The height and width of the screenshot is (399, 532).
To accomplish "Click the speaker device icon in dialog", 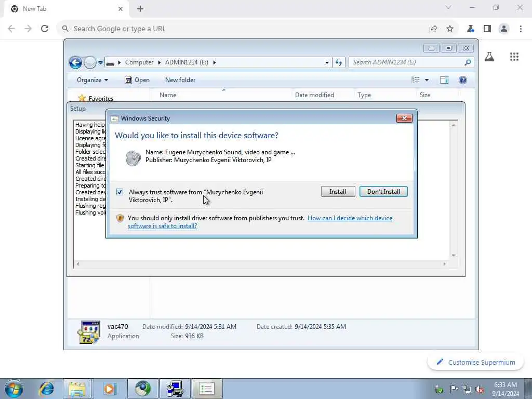I will [x=133, y=158].
